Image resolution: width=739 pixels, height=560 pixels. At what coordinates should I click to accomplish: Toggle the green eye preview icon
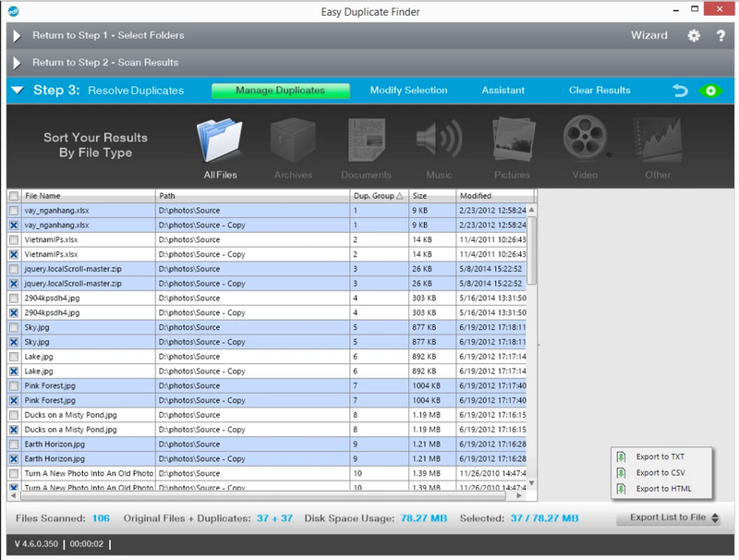[x=710, y=91]
